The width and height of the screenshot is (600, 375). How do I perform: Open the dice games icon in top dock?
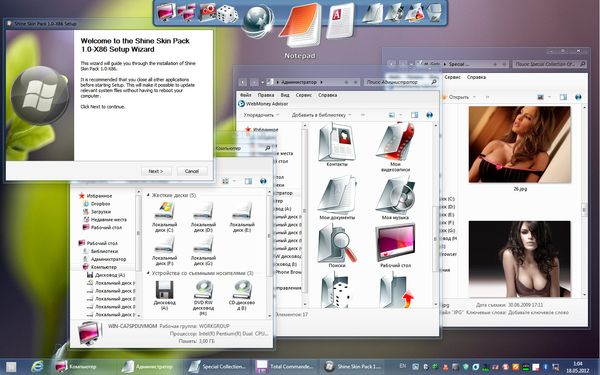(x=228, y=13)
